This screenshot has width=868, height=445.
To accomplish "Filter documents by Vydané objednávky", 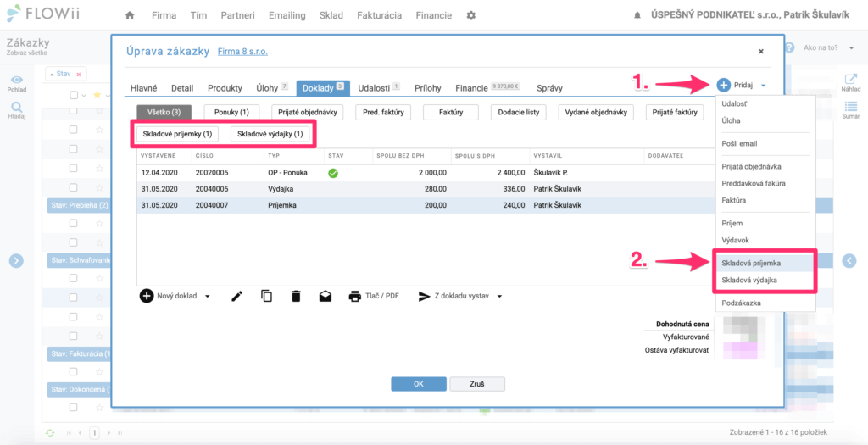I will pos(596,112).
